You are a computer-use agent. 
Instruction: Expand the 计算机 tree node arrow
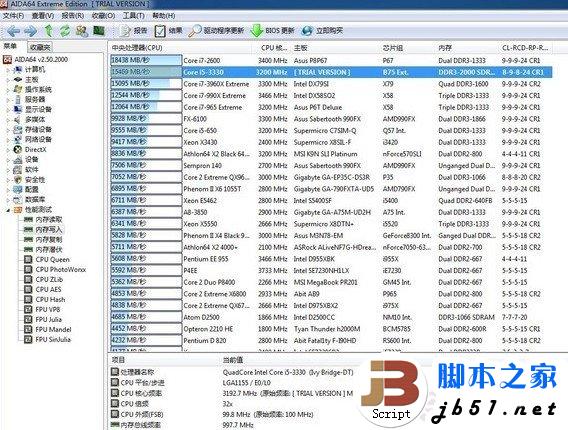click(x=8, y=70)
